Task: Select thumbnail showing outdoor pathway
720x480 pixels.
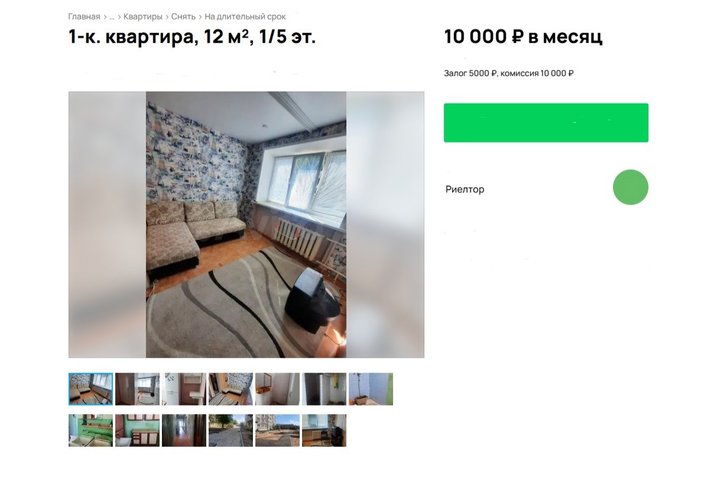Action: [231, 430]
